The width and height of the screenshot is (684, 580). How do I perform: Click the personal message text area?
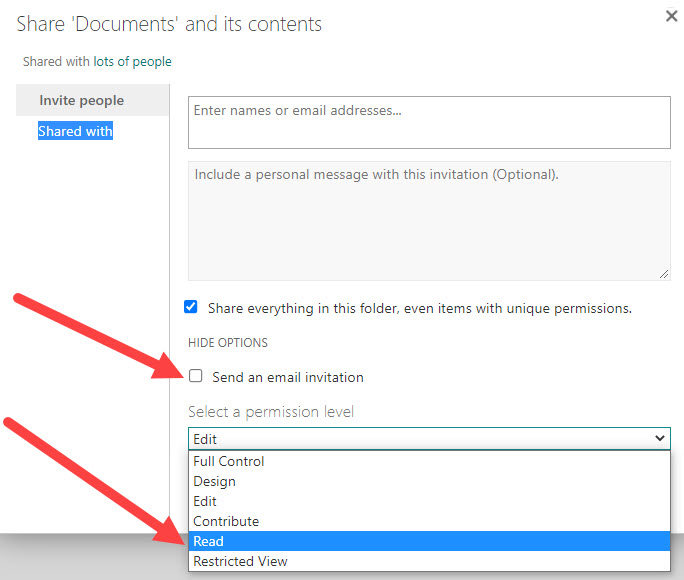429,221
